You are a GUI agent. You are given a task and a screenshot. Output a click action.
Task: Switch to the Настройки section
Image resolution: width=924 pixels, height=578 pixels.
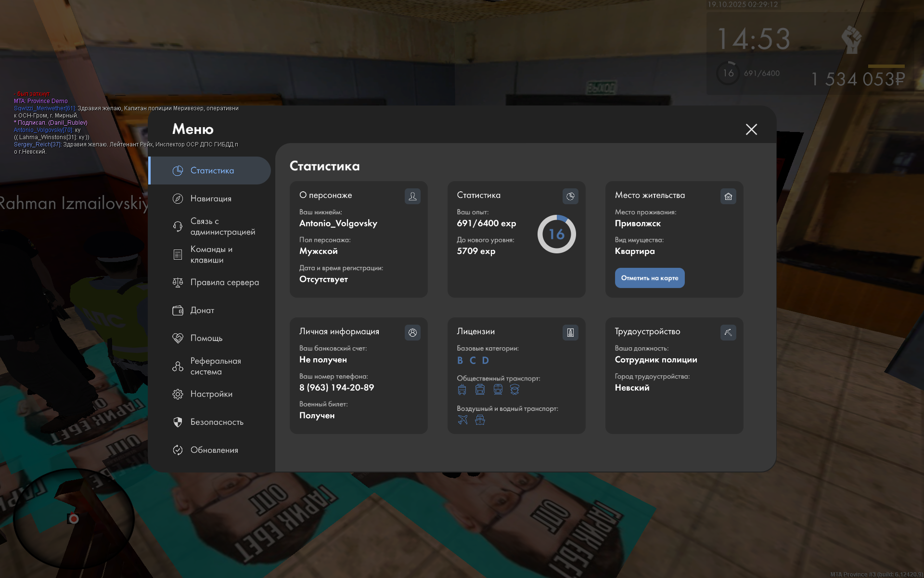point(211,394)
